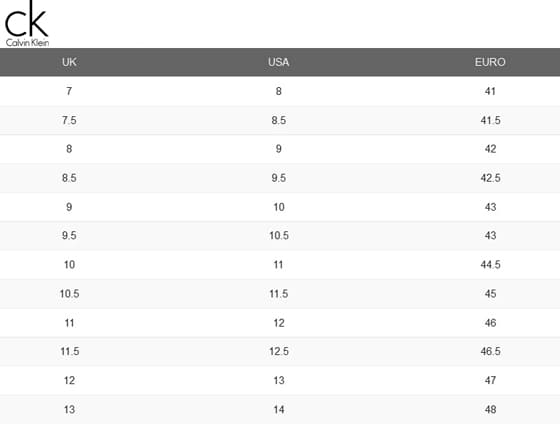This screenshot has height=425, width=560.
Task: Click EURO size 41.5 cell
Action: click(x=490, y=120)
